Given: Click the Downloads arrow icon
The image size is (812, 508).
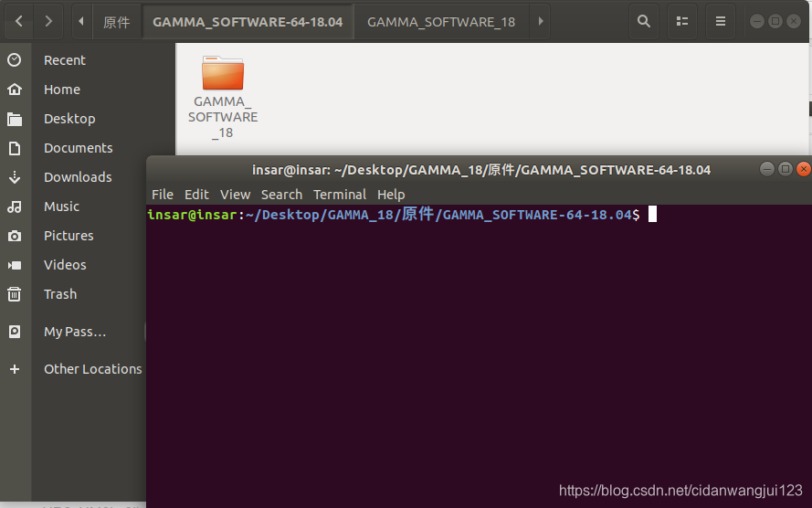Looking at the screenshot, I should (15, 177).
